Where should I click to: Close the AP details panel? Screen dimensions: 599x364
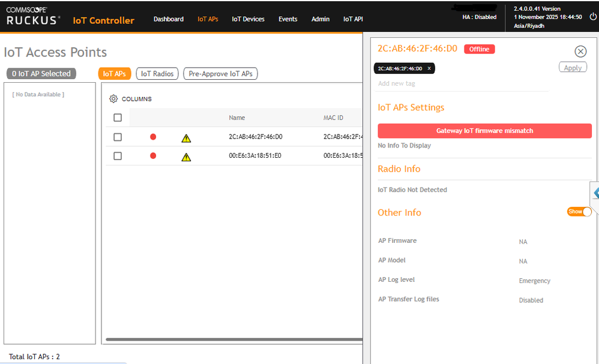coord(580,52)
